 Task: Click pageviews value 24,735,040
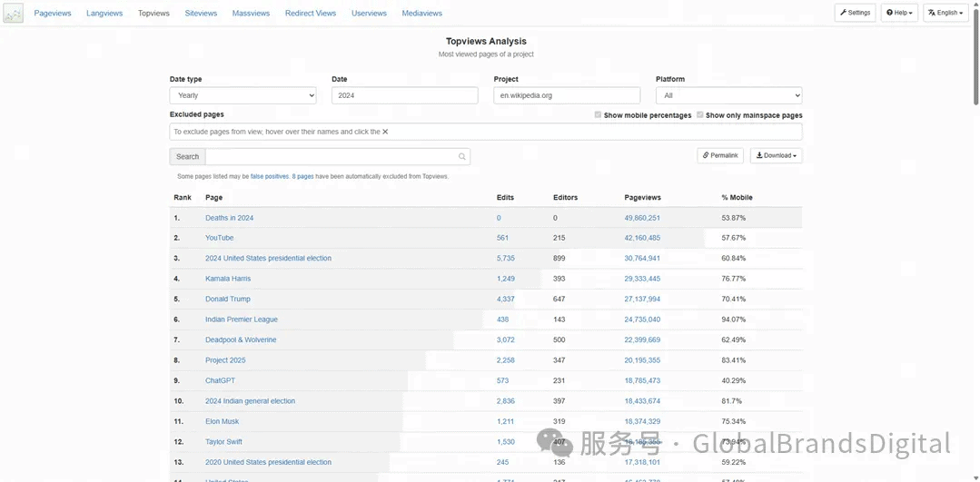click(642, 320)
